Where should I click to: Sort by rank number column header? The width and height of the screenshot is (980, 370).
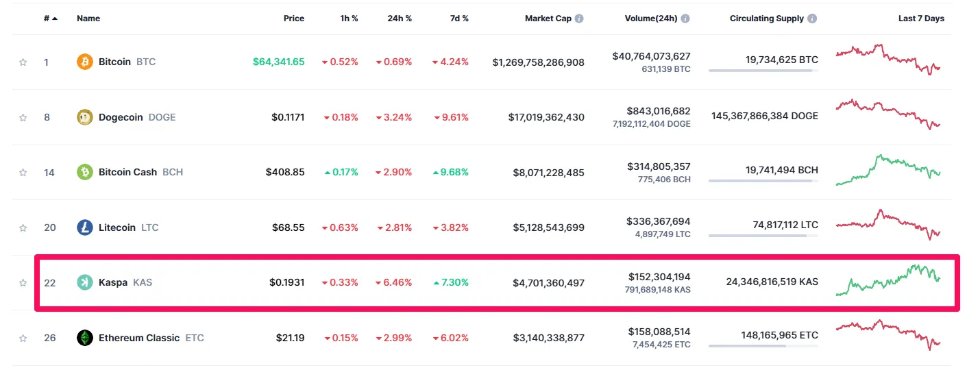tap(51, 18)
